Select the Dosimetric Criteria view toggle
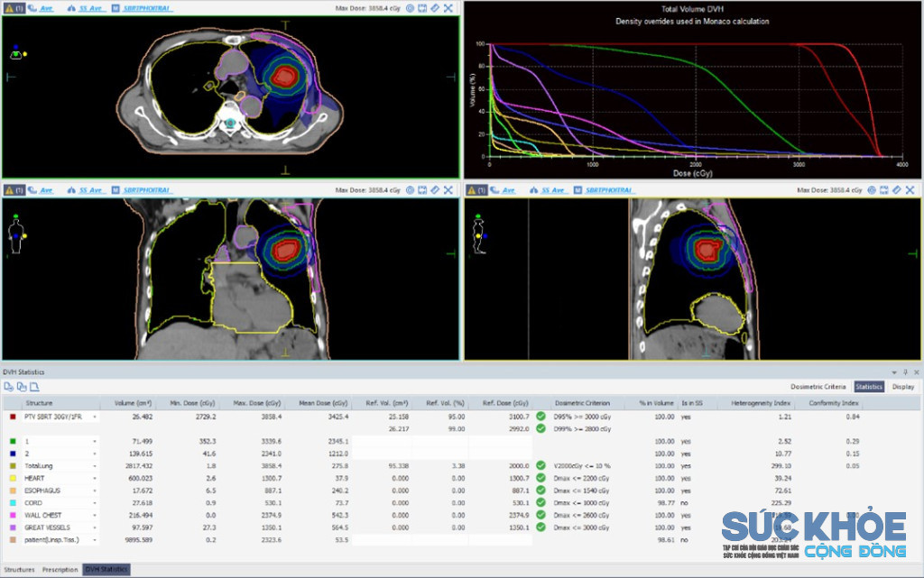924x578 pixels. point(818,387)
